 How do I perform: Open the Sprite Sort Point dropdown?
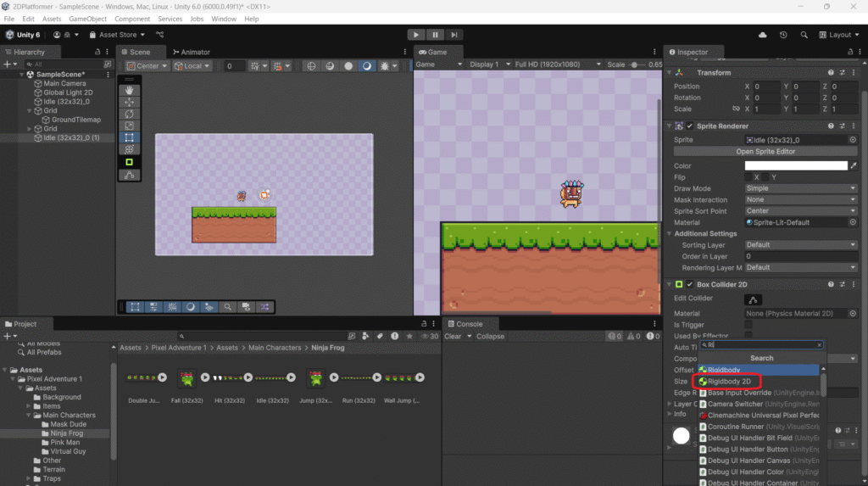(801, 210)
